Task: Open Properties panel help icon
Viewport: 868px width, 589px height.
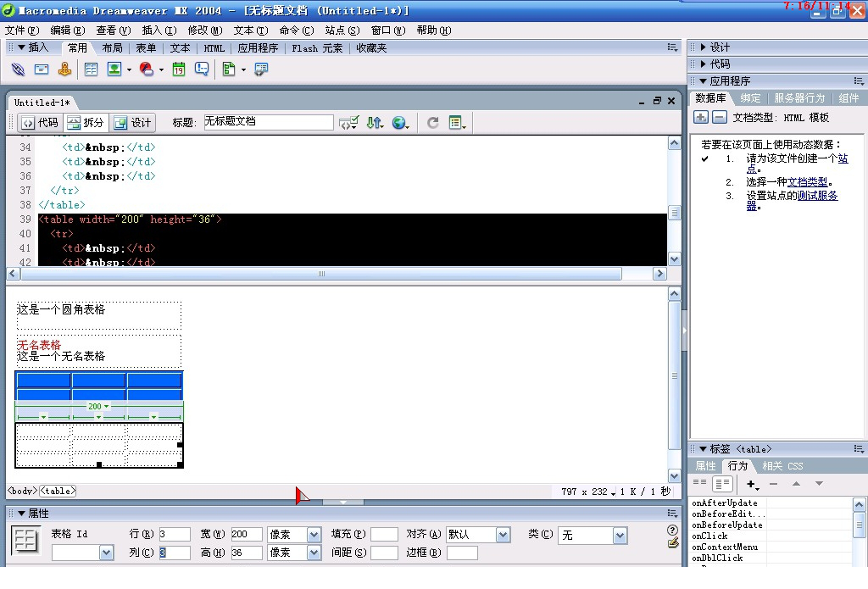Action: pyautogui.click(x=672, y=531)
